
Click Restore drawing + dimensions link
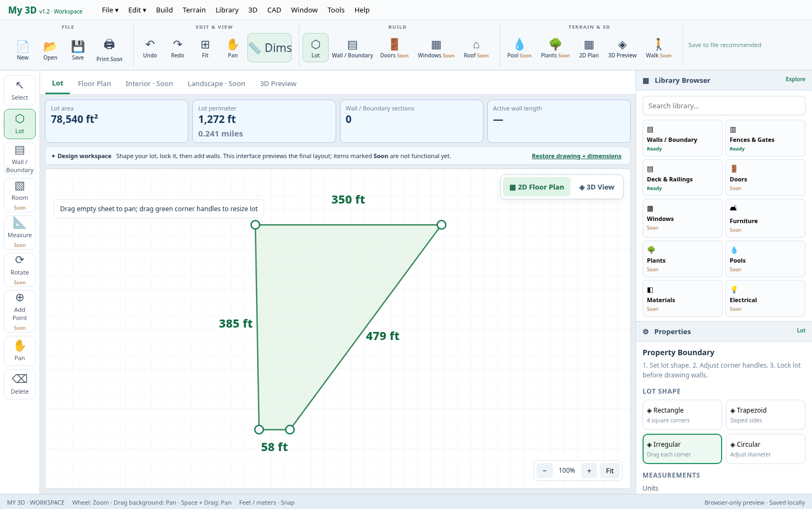[x=577, y=156]
